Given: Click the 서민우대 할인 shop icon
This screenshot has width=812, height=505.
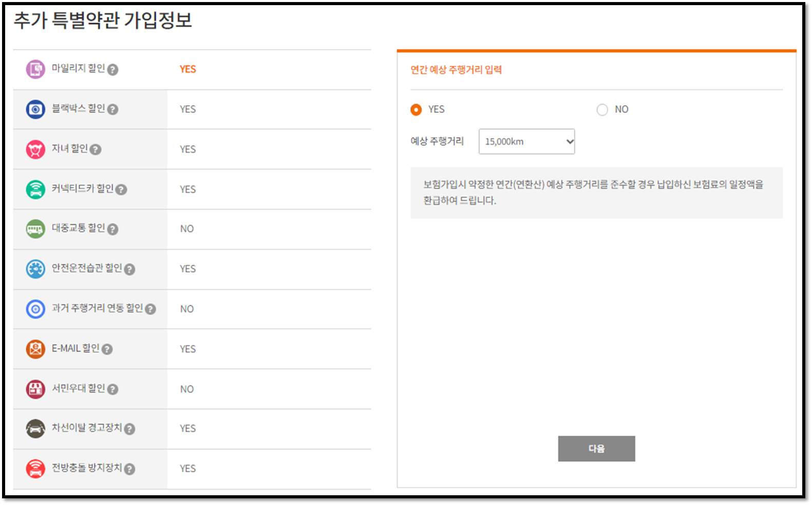Looking at the screenshot, I should pos(35,389).
